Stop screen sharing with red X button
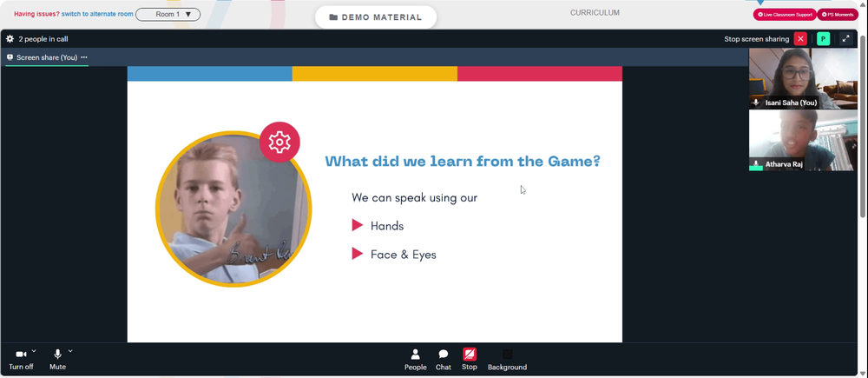The width and height of the screenshot is (868, 378). pyautogui.click(x=800, y=39)
